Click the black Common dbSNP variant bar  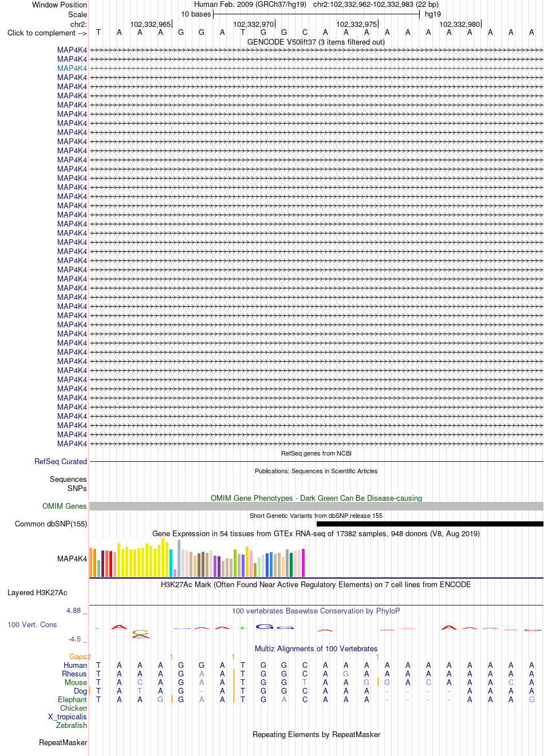tap(429, 524)
